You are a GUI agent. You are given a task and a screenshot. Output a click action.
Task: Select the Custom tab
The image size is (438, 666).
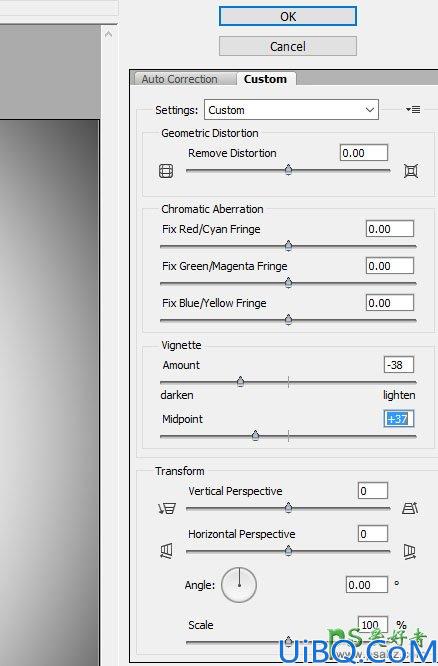click(x=265, y=79)
